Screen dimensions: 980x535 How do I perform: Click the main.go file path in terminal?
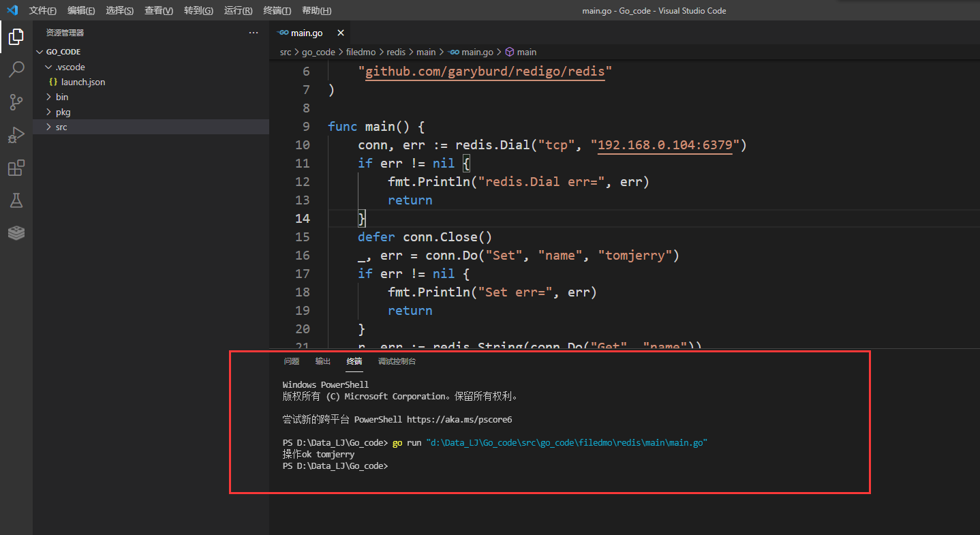click(x=567, y=443)
